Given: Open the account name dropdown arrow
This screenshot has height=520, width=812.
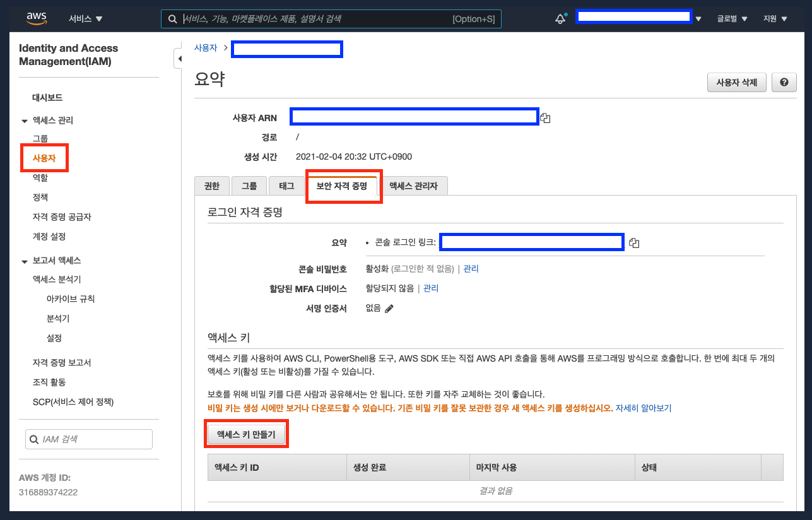Looking at the screenshot, I should pyautogui.click(x=698, y=19).
